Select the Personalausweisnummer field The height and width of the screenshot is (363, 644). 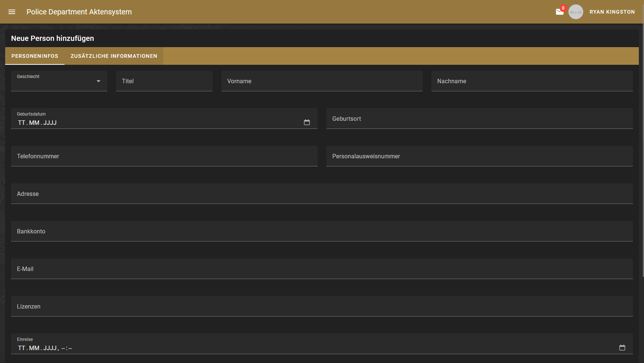click(480, 156)
